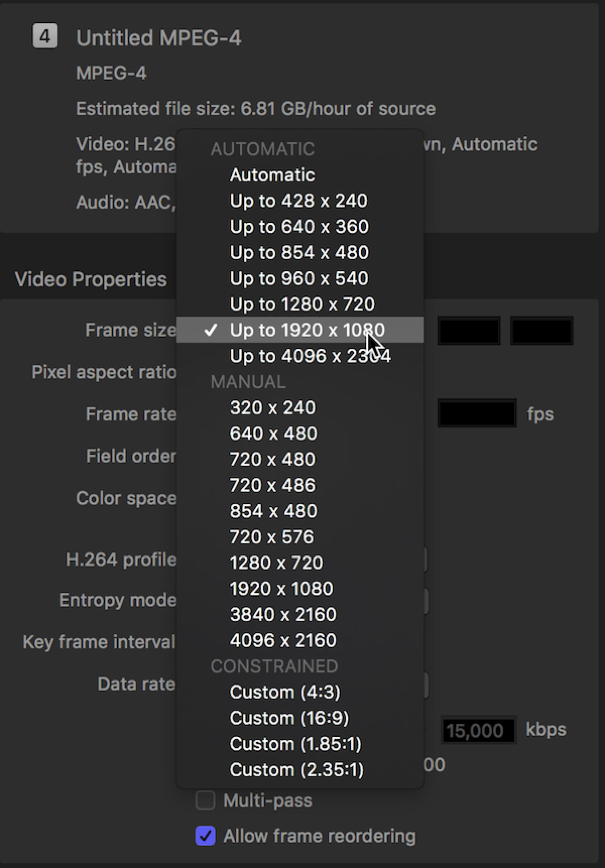Choose manual 3840 x 2160 size
This screenshot has width=605, height=868.
283,614
